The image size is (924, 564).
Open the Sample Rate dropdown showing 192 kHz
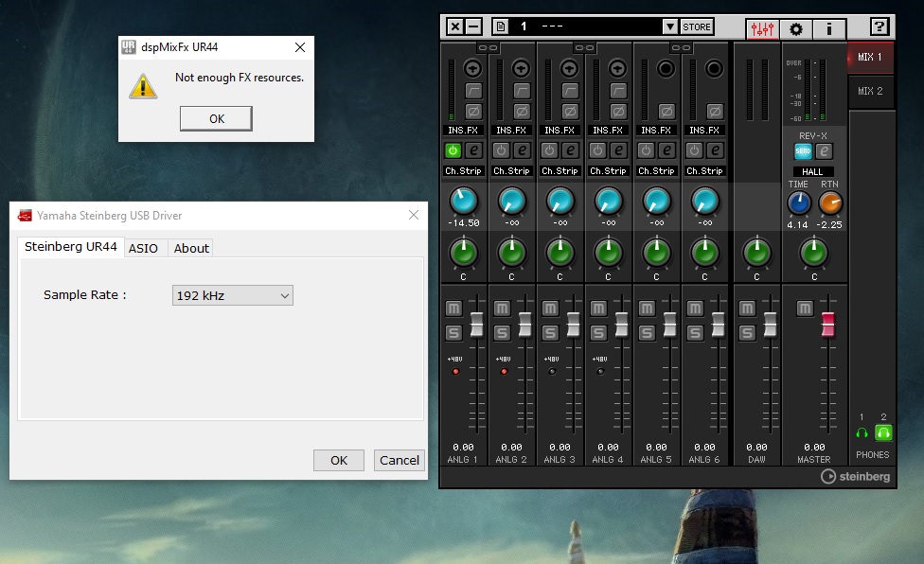pos(232,295)
